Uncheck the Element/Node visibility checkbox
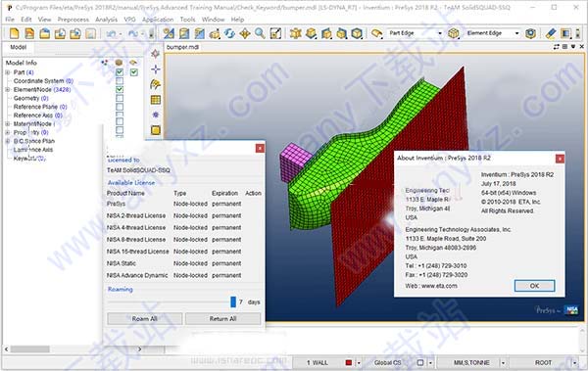This screenshot has width=588, height=371. click(x=120, y=89)
